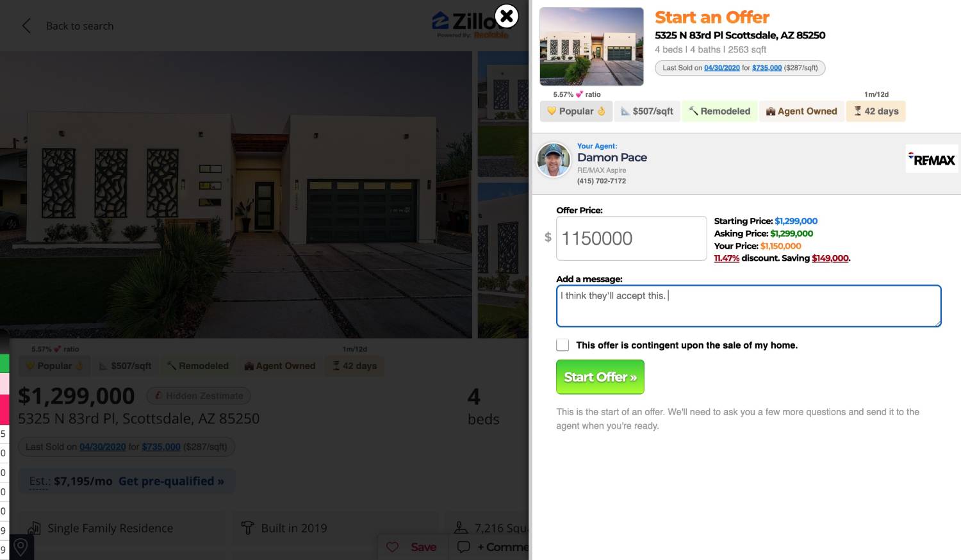Viewport: 961px width, 560px height.
Task: Click the Add a message text area
Action: click(748, 306)
